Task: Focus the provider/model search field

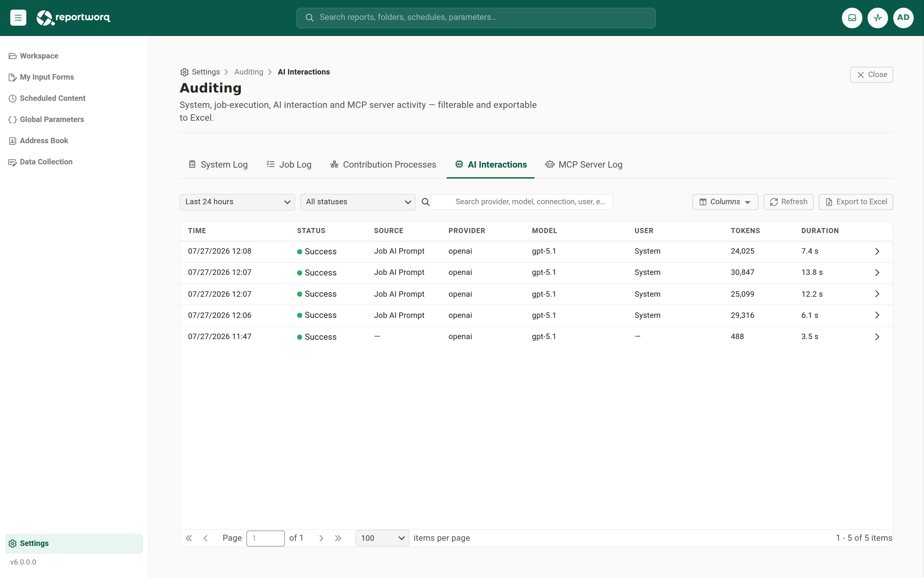Action: coord(522,202)
